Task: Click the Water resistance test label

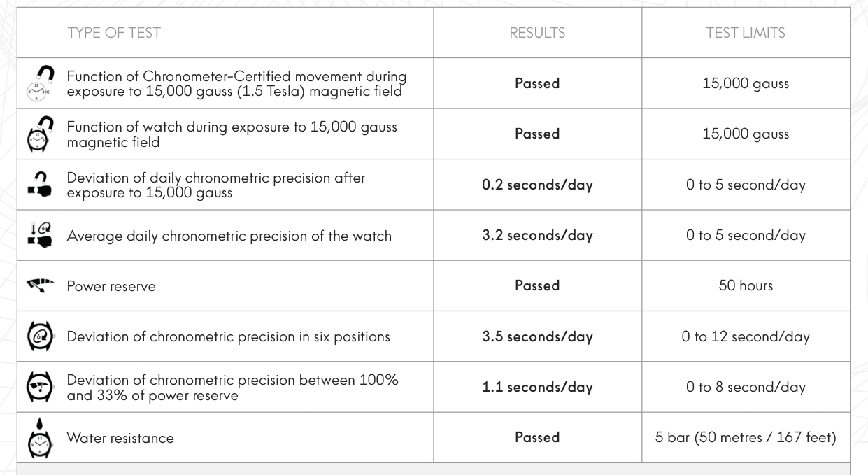Action: coord(120,438)
